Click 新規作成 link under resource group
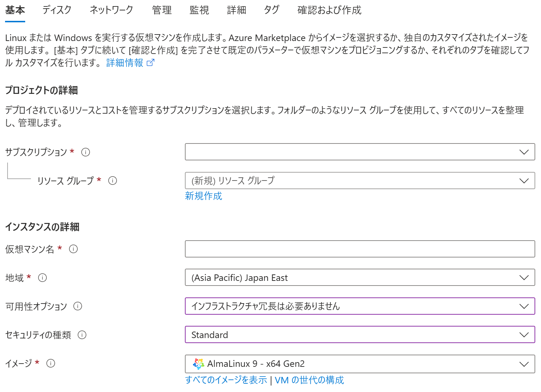Screen dimensions: 541x392 click(x=204, y=196)
